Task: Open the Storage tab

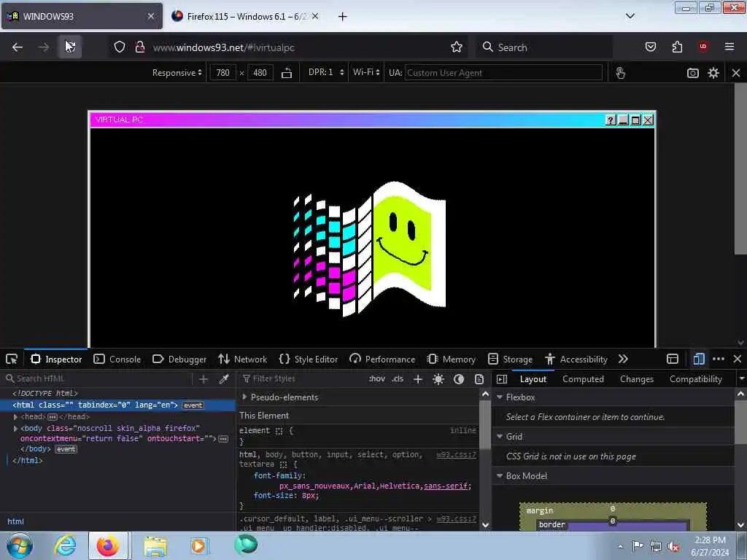Action: click(510, 359)
